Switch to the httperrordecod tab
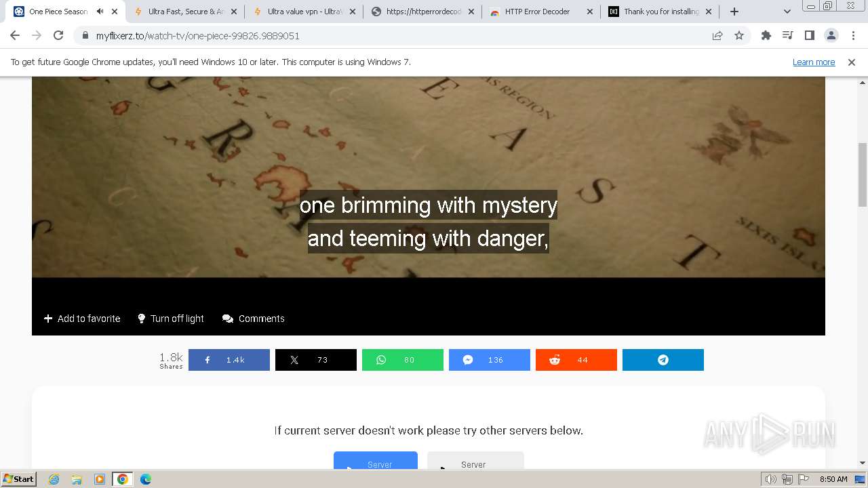 point(423,12)
